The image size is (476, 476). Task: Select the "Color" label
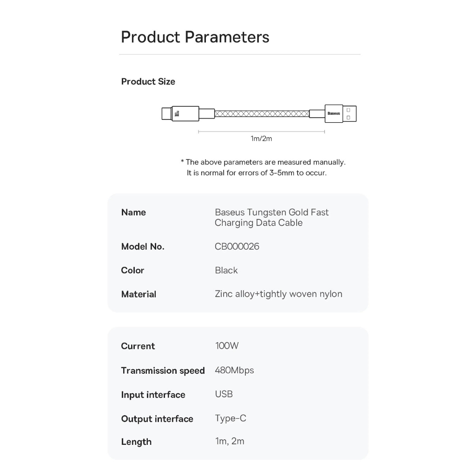pos(132,271)
